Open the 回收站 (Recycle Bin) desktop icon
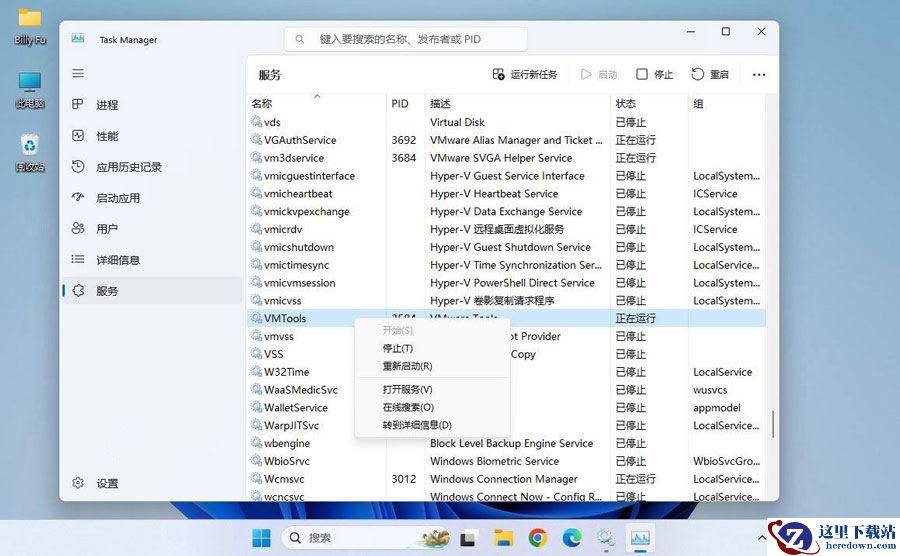Screen dimensions: 900x556 [30, 153]
